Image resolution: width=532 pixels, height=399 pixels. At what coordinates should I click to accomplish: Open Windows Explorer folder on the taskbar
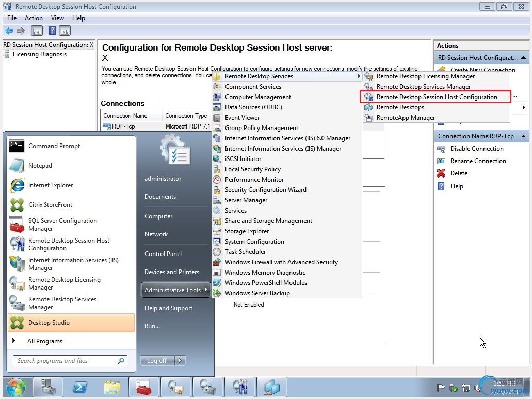coord(112,387)
